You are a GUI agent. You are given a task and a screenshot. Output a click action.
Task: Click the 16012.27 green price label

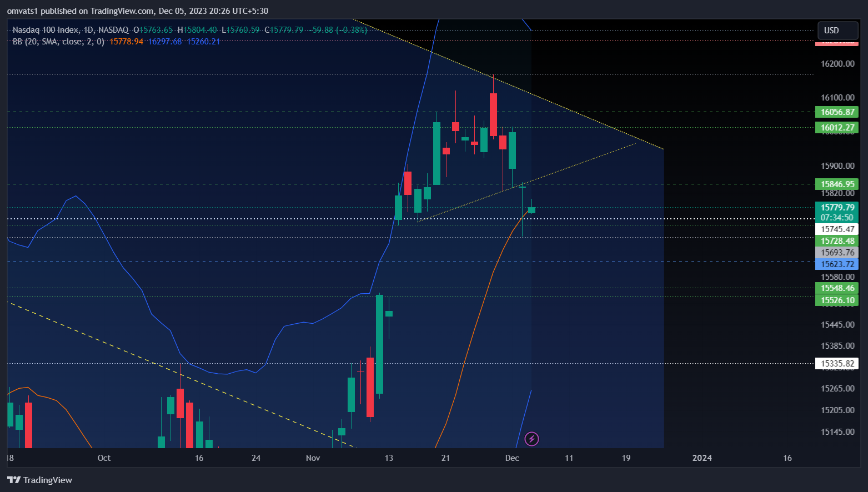pos(837,128)
